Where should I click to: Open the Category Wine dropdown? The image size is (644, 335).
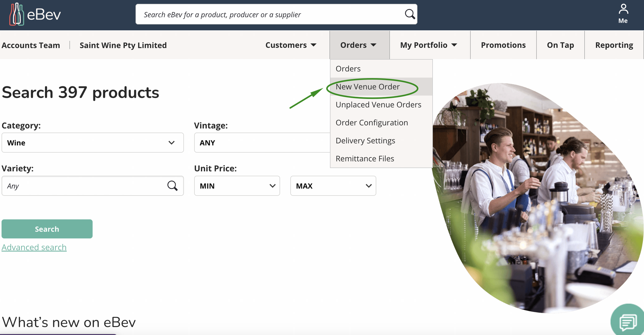pos(92,143)
